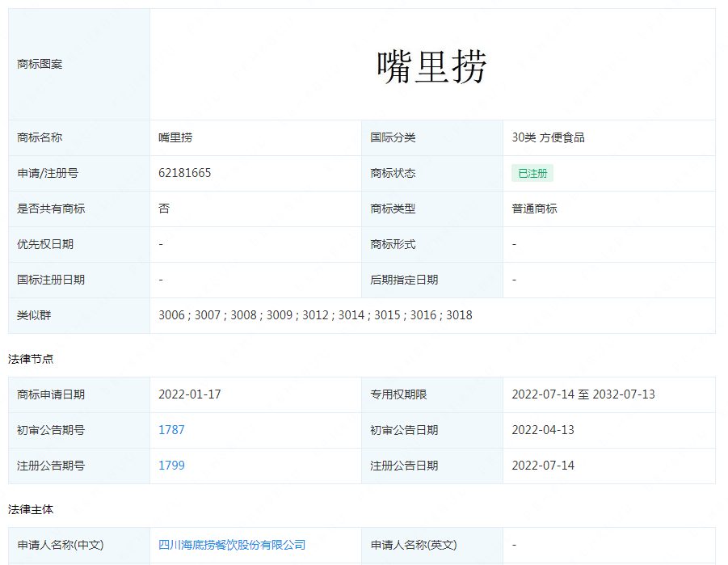Open initial review announcement issue 1787
This screenshot has width=728, height=565.
pyautogui.click(x=171, y=430)
